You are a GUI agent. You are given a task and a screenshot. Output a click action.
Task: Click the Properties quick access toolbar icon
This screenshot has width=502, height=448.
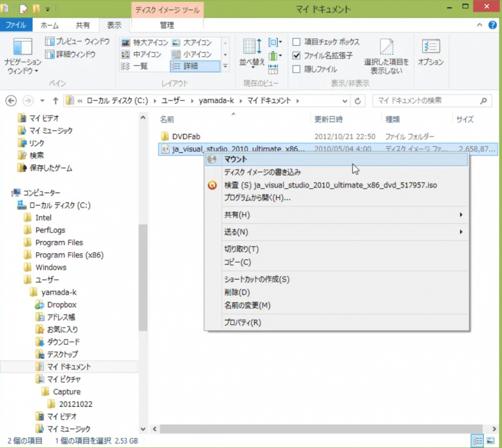[x=24, y=9]
